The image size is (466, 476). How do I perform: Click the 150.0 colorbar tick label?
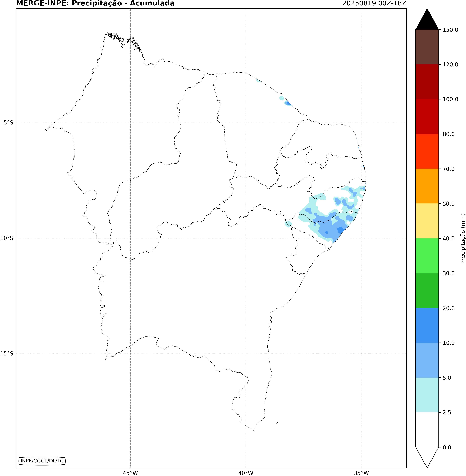click(x=450, y=30)
